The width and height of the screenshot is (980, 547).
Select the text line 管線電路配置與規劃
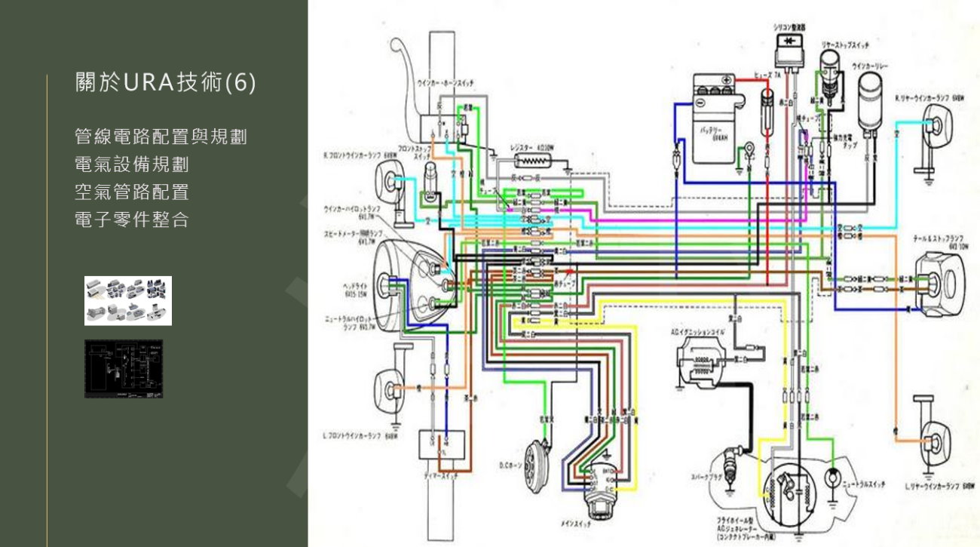click(x=161, y=137)
